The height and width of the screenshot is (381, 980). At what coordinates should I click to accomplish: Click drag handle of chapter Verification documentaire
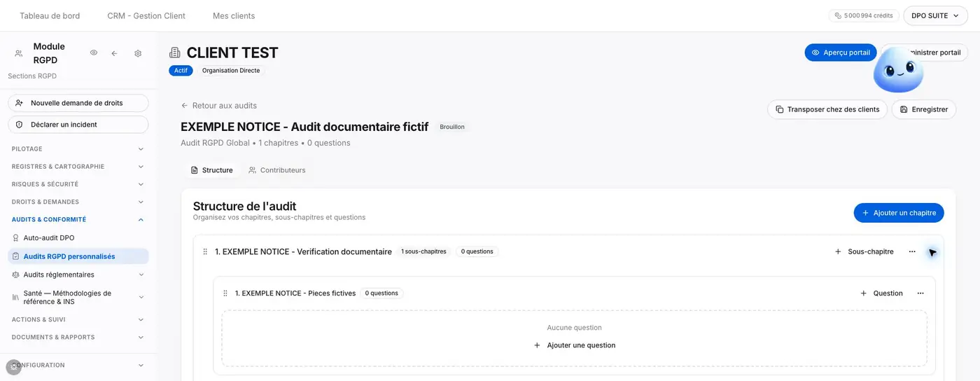(205, 251)
